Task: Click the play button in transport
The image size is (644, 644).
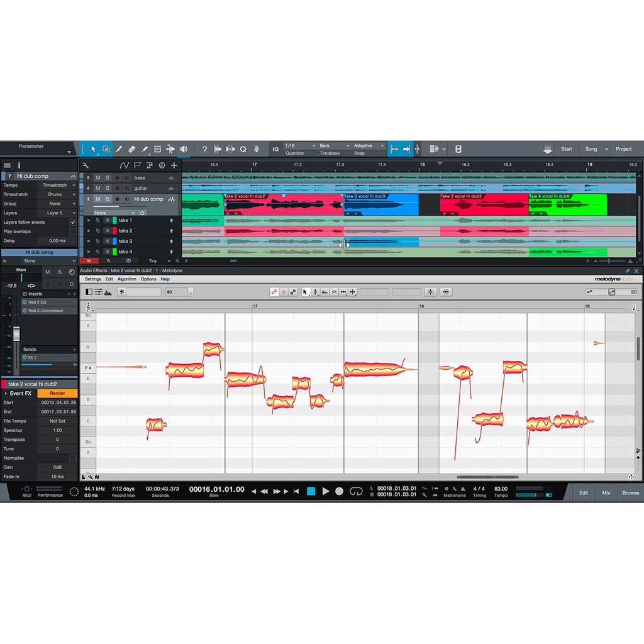Action: tap(325, 491)
